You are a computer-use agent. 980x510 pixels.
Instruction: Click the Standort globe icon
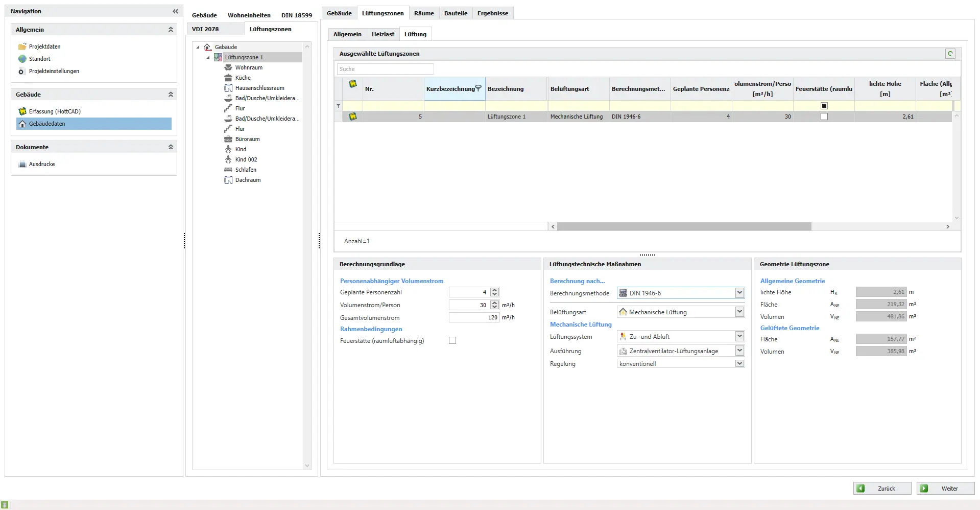click(x=22, y=59)
